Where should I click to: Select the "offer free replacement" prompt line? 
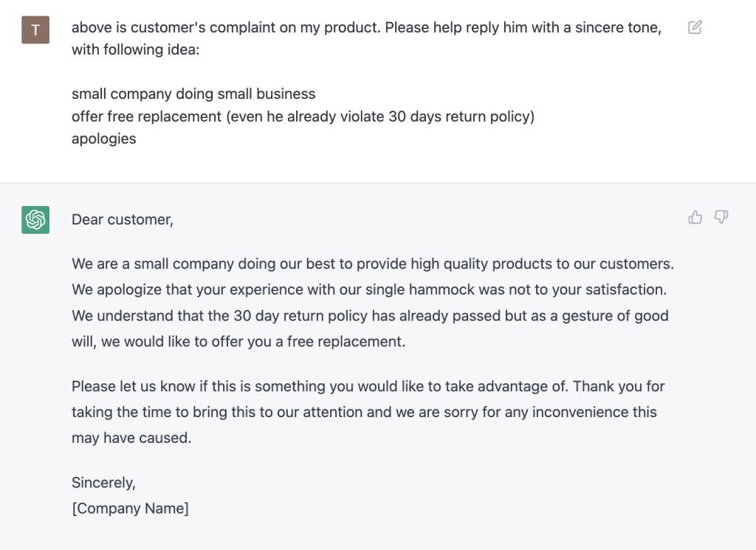click(303, 117)
